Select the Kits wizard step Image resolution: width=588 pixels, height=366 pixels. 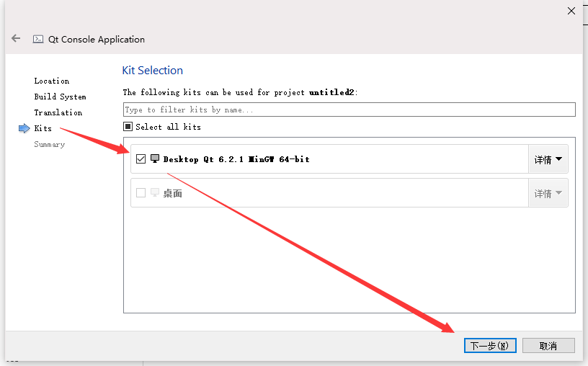43,129
